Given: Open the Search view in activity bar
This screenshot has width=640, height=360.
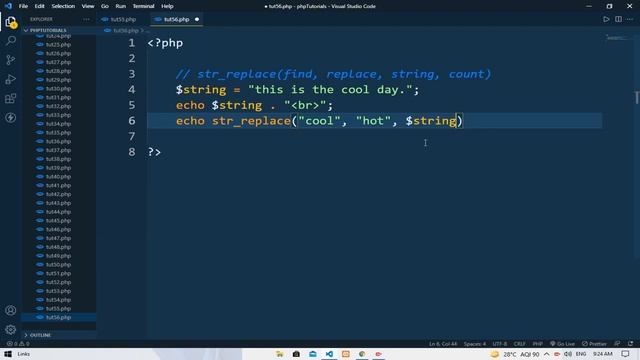Looking at the screenshot, I should point(11,41).
